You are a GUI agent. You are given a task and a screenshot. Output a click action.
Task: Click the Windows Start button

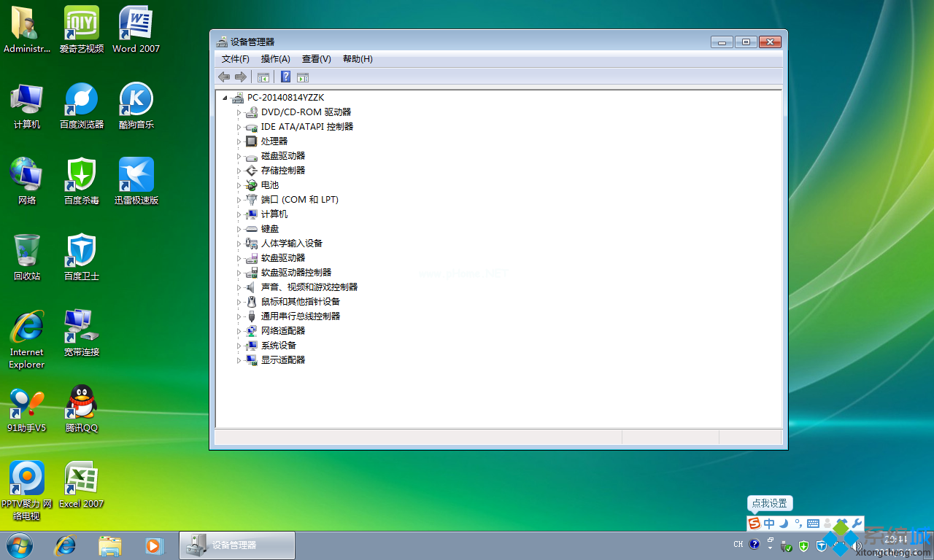[20, 545]
